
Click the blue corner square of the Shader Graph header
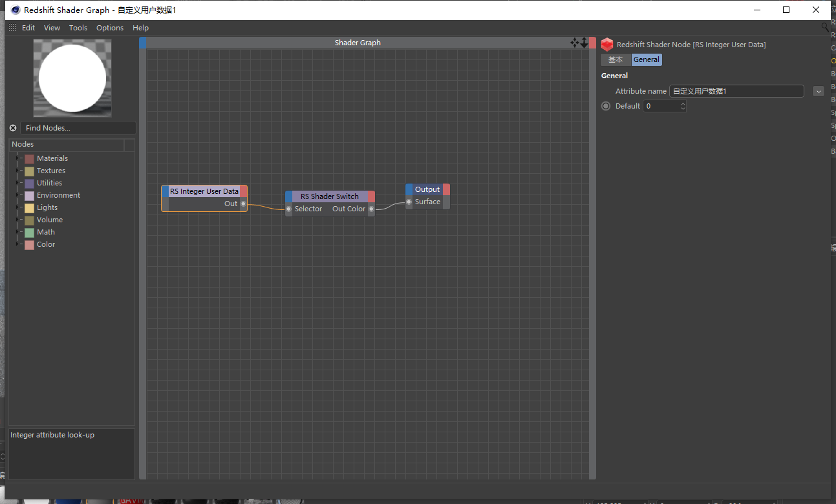pos(143,43)
